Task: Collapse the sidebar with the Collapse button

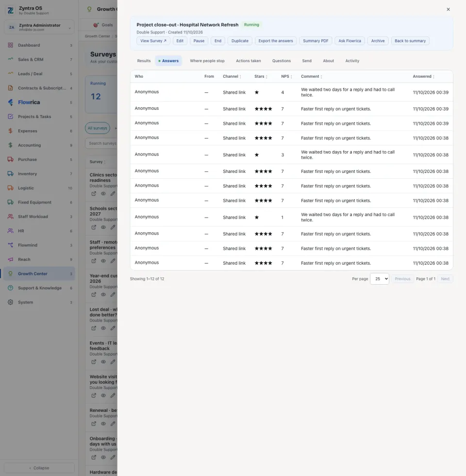Action: (39, 468)
